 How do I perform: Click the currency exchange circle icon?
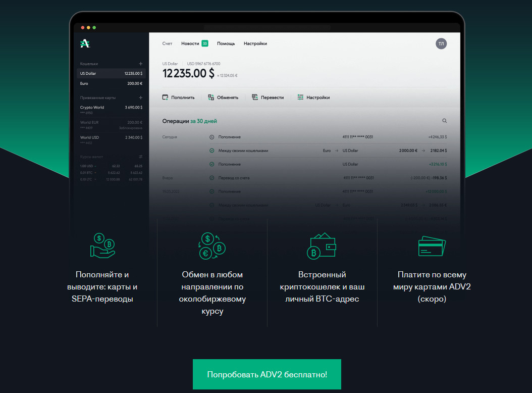click(212, 245)
